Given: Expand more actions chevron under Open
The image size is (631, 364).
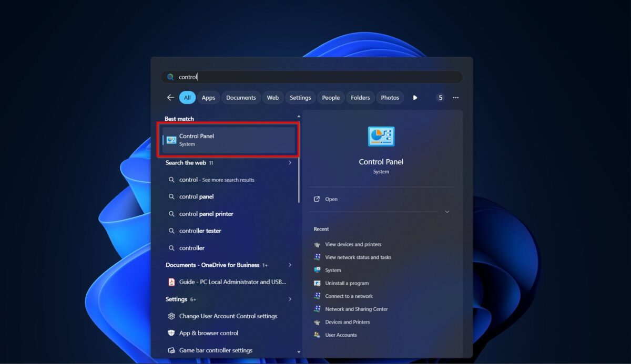Looking at the screenshot, I should (x=447, y=212).
